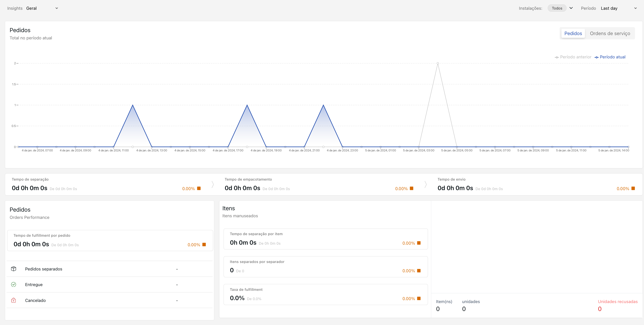The height and width of the screenshot is (325, 644).
Task: Switch to the Pedidos chart tab
Action: point(573,33)
